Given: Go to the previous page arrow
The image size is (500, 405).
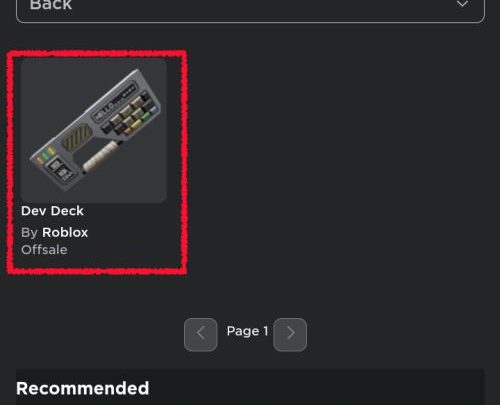Looking at the screenshot, I should coord(200,334).
